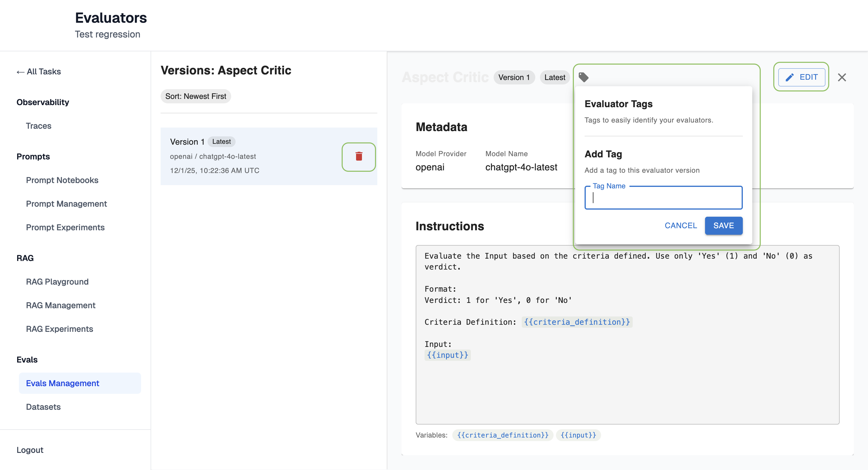Screen dimensions: 868x470
Task: Save the new tag
Action: click(723, 225)
